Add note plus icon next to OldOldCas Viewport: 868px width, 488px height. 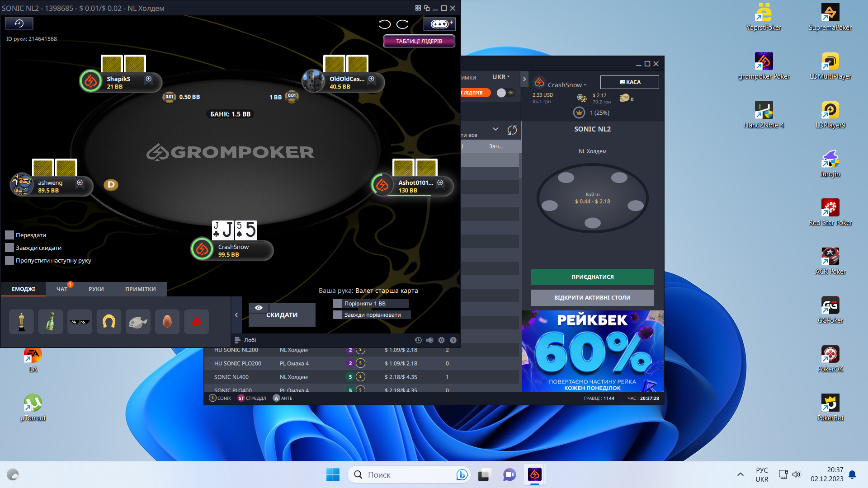click(x=371, y=79)
